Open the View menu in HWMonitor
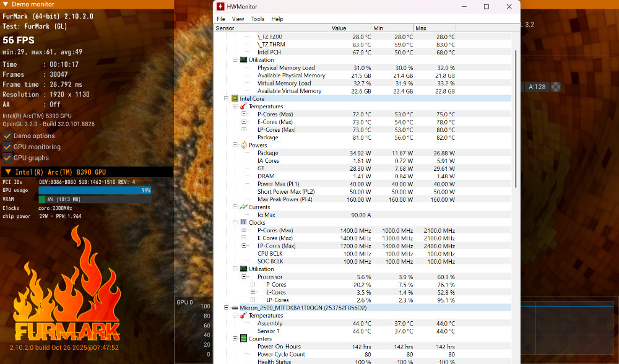Image resolution: width=619 pixels, height=364 pixels. point(238,19)
